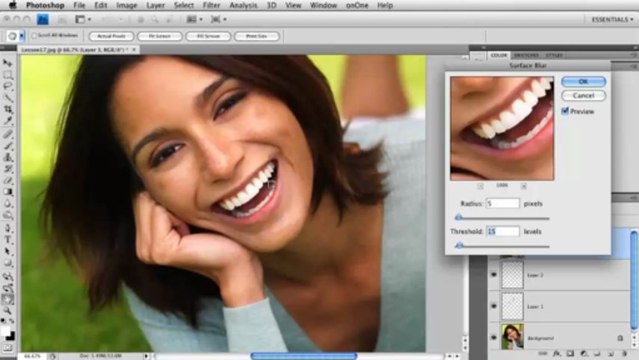Image resolution: width=639 pixels, height=360 pixels.
Task: Click the Threshold levels input field
Action: (503, 231)
